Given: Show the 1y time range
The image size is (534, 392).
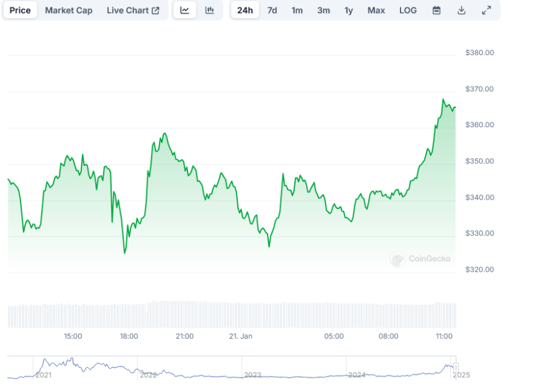Looking at the screenshot, I should click(x=349, y=11).
